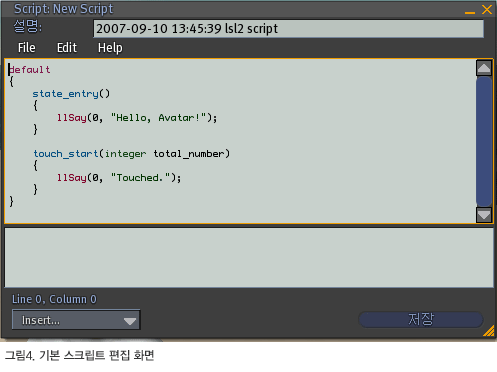Click the empty compile output panel

249,257
